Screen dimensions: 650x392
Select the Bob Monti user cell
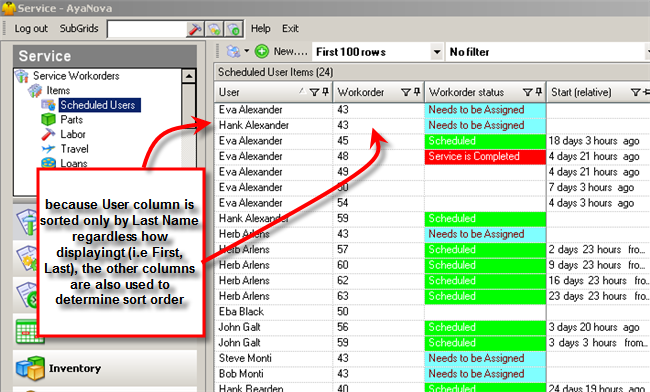point(274,374)
